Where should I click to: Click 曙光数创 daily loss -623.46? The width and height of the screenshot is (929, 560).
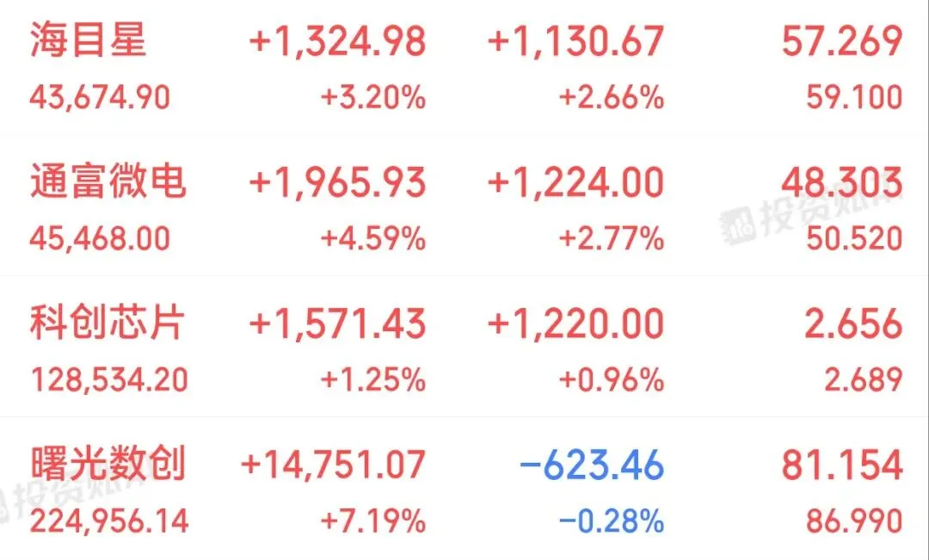pos(592,465)
